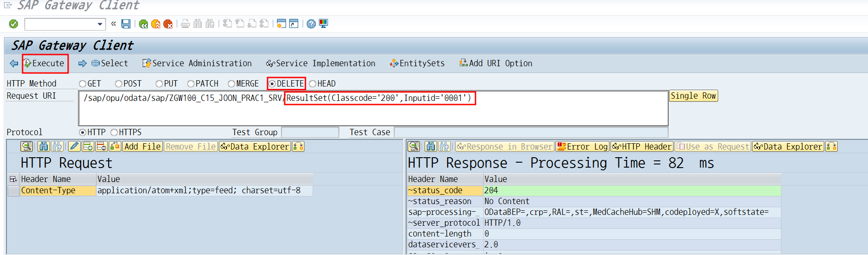Image resolution: width=868 pixels, height=255 pixels.
Task: Click the Insert Row icon in HTTP Request toolbar
Action: [88, 146]
